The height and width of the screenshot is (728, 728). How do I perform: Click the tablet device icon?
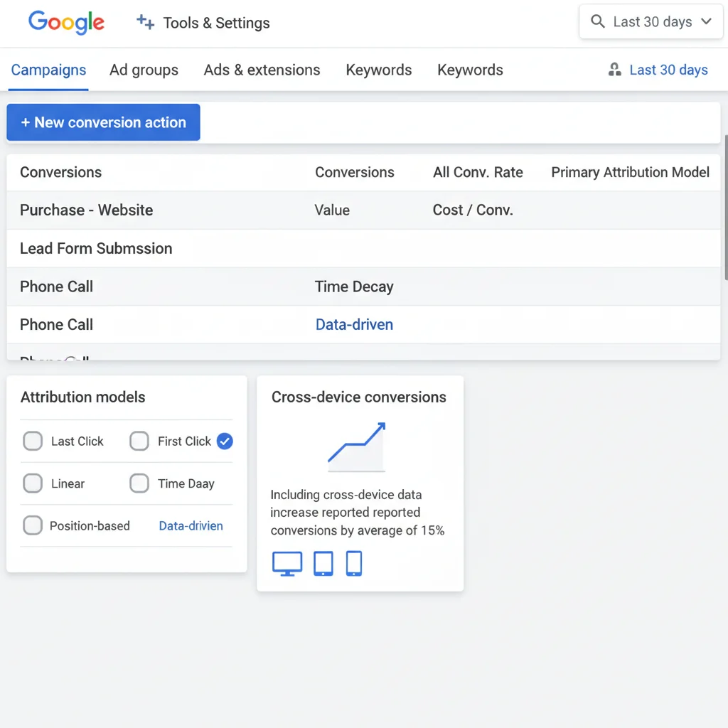pyautogui.click(x=323, y=564)
